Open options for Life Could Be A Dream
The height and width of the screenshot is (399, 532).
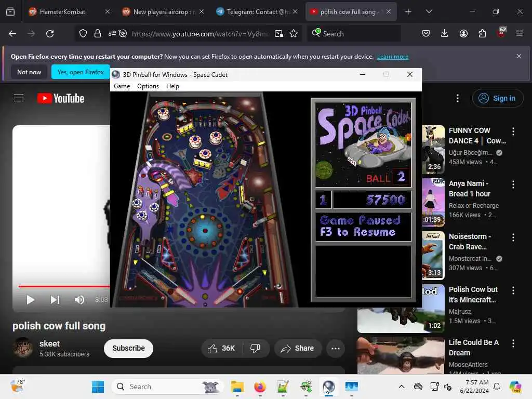(x=513, y=343)
